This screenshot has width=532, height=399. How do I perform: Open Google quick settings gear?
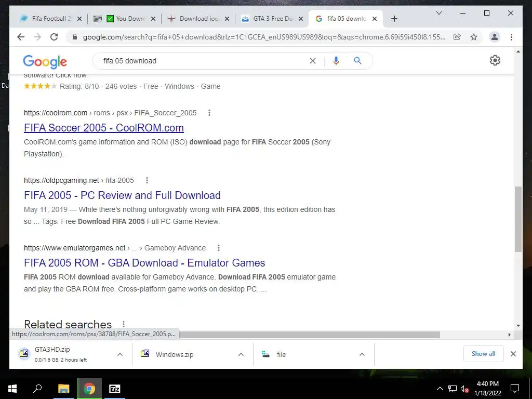pos(495,60)
